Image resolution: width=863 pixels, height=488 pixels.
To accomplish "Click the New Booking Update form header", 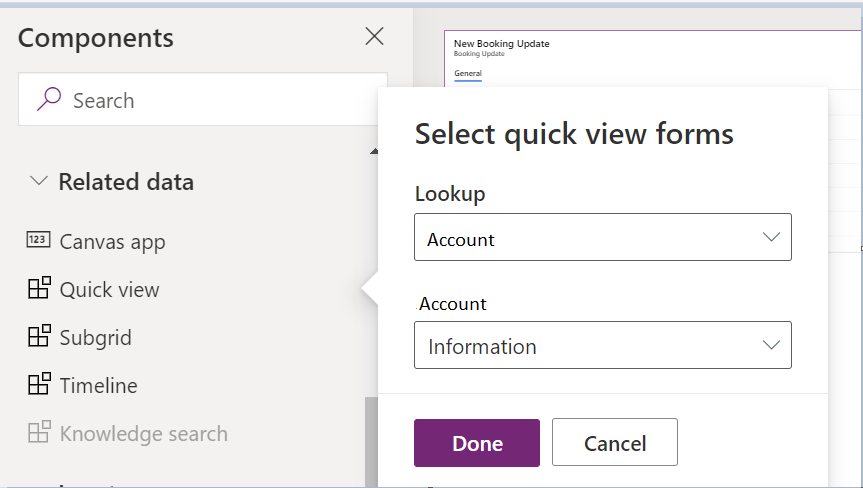I will [x=501, y=43].
